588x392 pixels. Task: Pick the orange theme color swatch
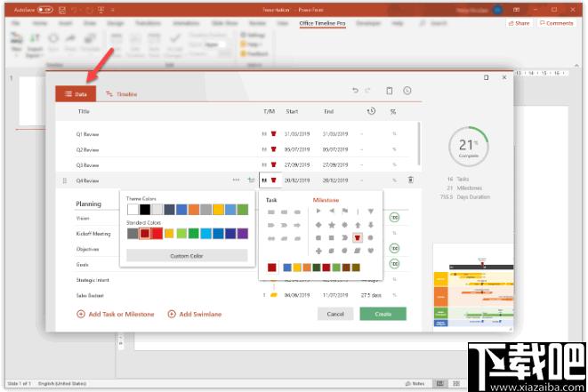click(194, 210)
